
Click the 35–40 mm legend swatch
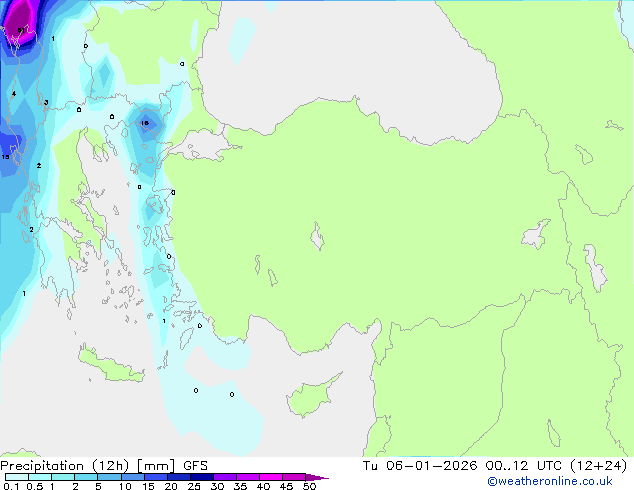248,477
